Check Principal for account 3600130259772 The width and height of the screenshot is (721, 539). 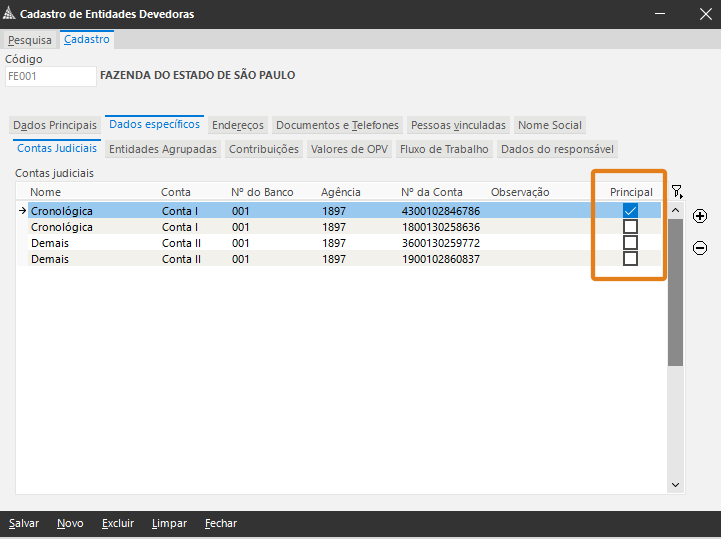point(630,243)
